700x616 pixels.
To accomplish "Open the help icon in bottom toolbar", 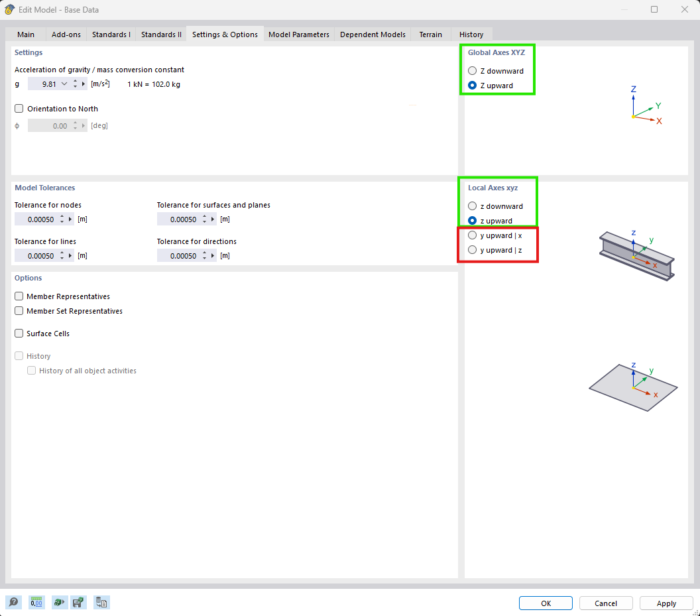I will pos(13,602).
